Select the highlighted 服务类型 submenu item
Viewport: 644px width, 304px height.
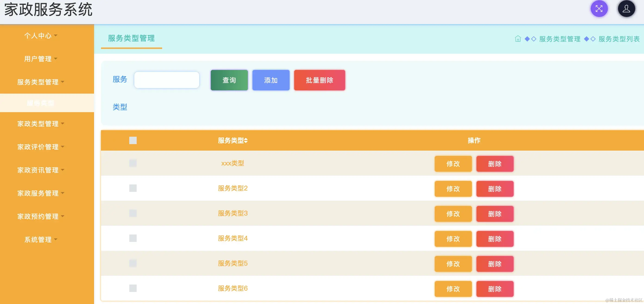pos(41,103)
